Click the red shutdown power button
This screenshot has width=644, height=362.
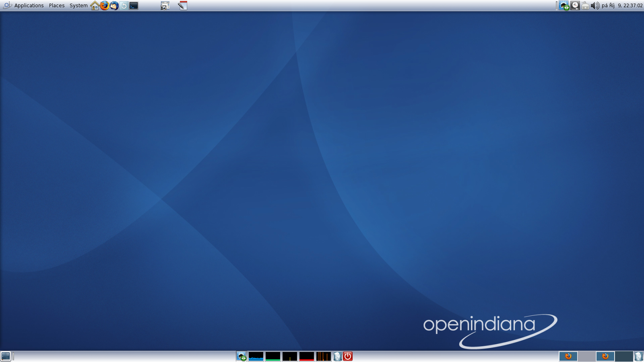(348, 356)
